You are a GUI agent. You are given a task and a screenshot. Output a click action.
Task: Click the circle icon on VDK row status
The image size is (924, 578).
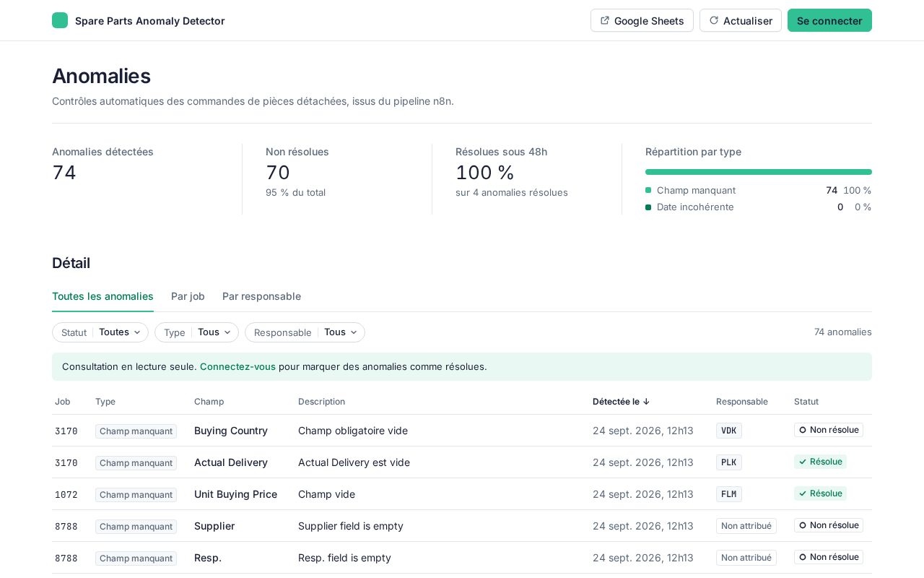[x=802, y=430]
